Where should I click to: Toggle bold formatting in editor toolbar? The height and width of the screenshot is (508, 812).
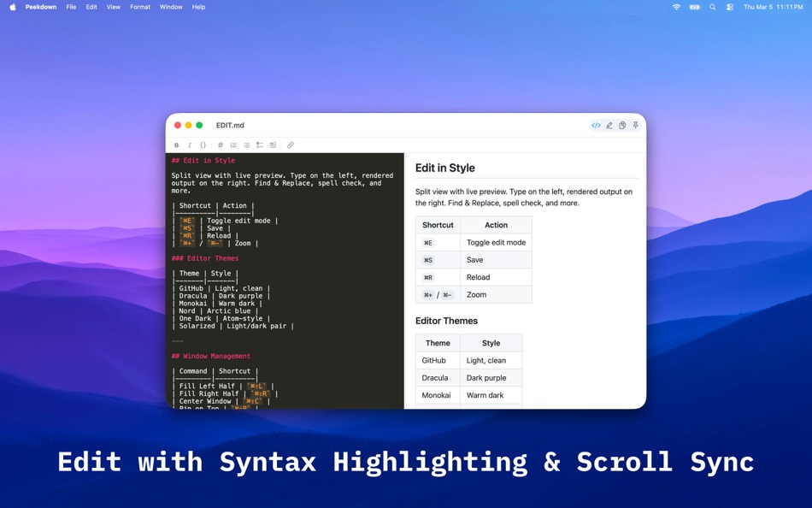[x=177, y=145]
